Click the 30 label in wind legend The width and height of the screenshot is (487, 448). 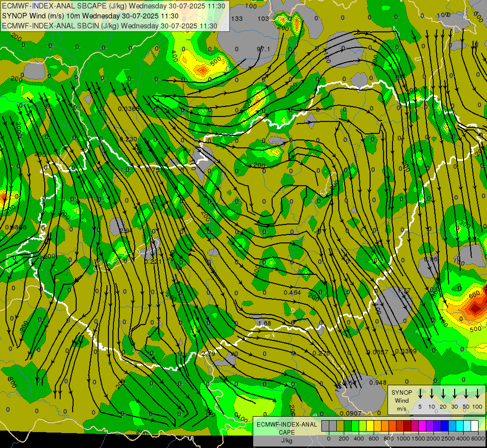click(x=454, y=407)
